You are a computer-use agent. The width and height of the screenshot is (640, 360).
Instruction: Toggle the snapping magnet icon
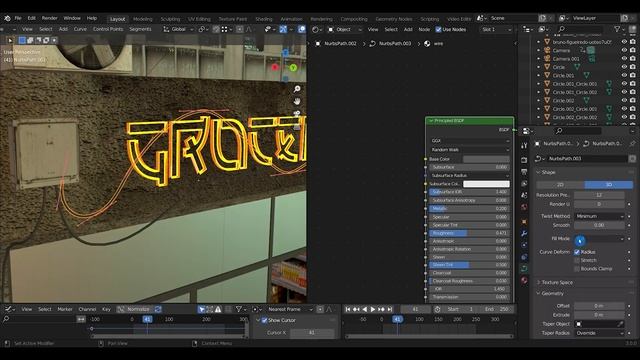click(216, 29)
